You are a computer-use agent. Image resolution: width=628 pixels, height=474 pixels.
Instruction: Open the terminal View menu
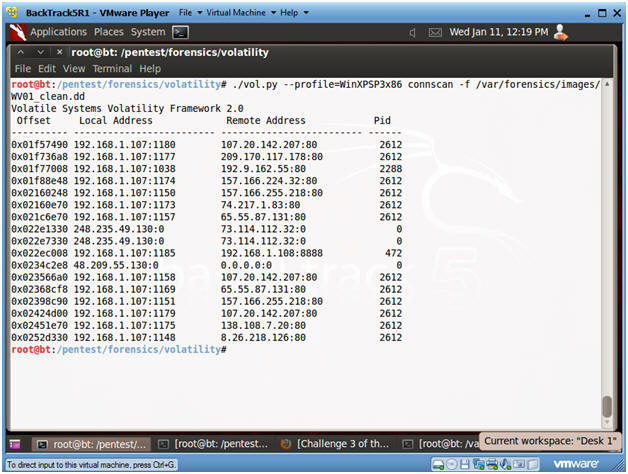click(x=74, y=69)
